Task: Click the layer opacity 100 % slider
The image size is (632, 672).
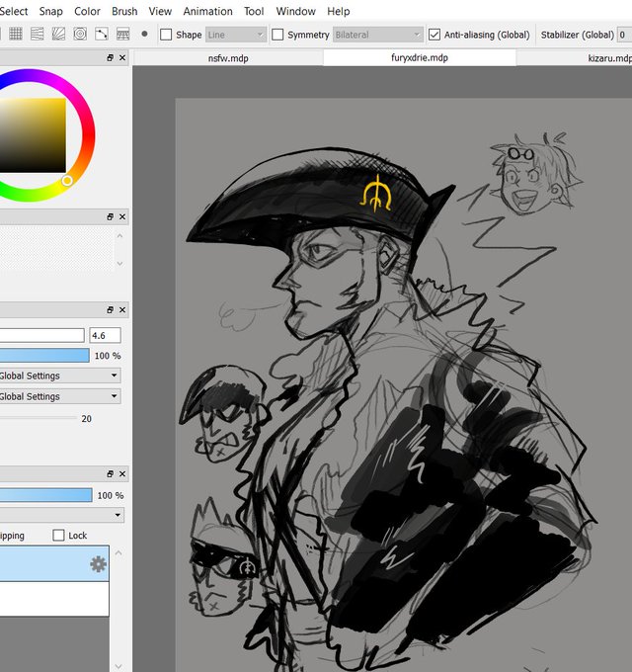Action: coord(45,495)
